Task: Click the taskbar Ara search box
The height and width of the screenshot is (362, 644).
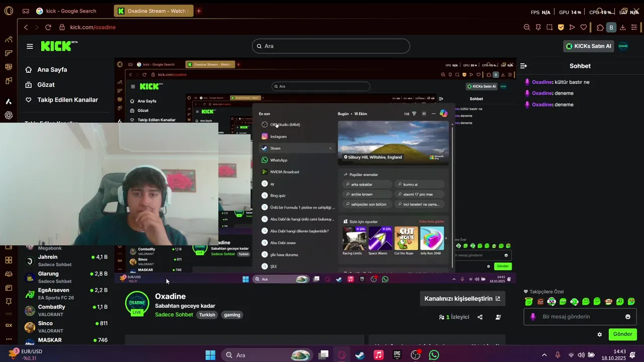Action: point(268,355)
